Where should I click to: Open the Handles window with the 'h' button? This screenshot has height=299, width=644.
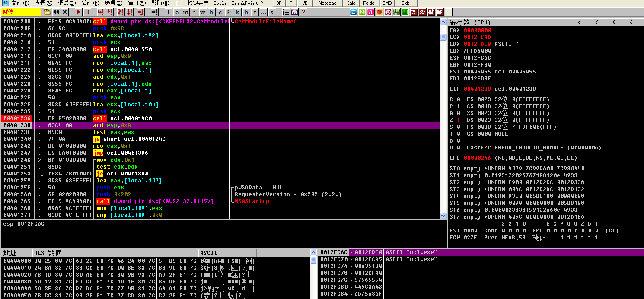click(211, 12)
